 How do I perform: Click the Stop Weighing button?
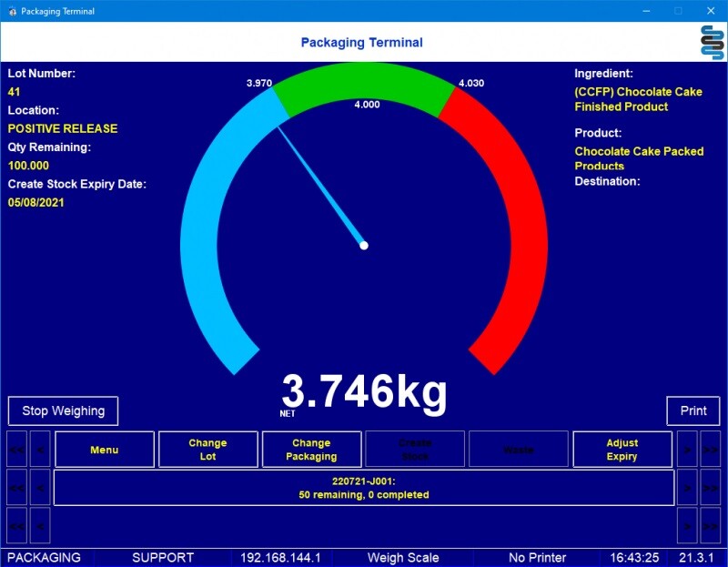(63, 410)
